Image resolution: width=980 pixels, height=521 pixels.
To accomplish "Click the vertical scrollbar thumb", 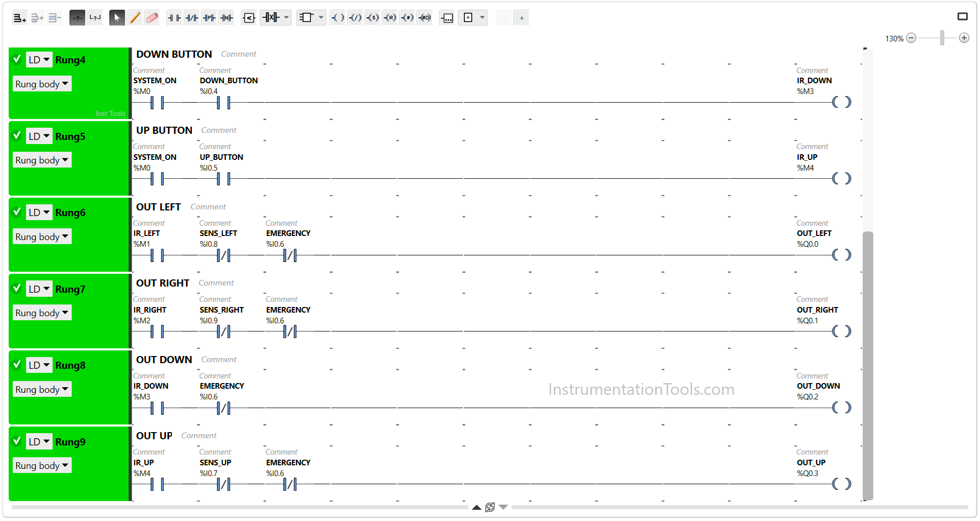I will (868, 366).
